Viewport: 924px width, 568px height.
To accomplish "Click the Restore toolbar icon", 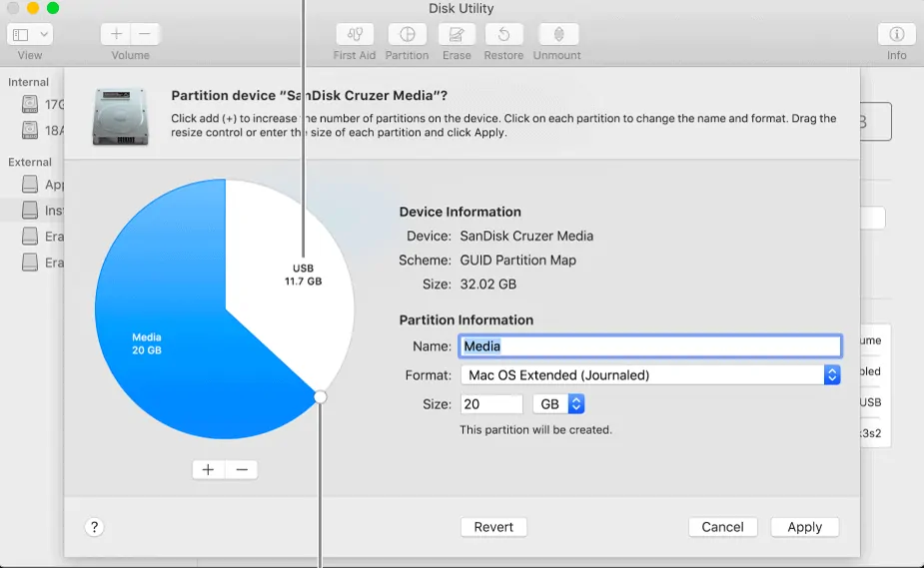I will click(503, 34).
